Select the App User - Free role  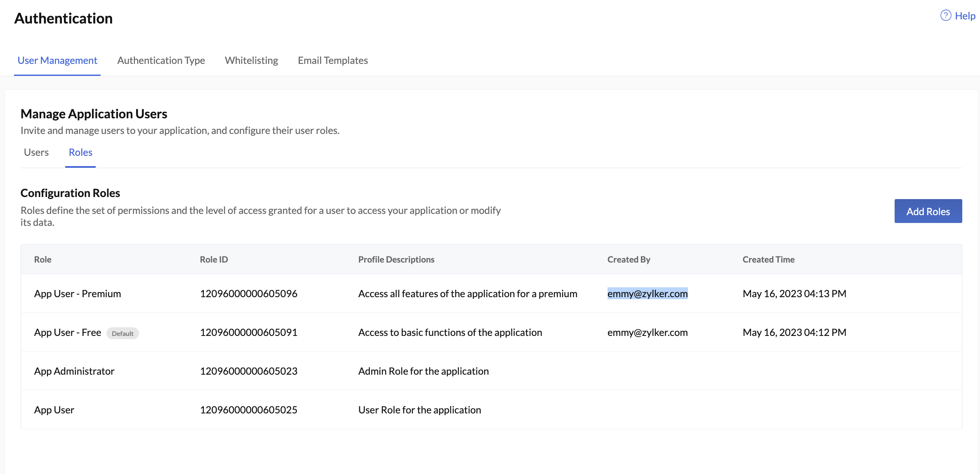(68, 333)
